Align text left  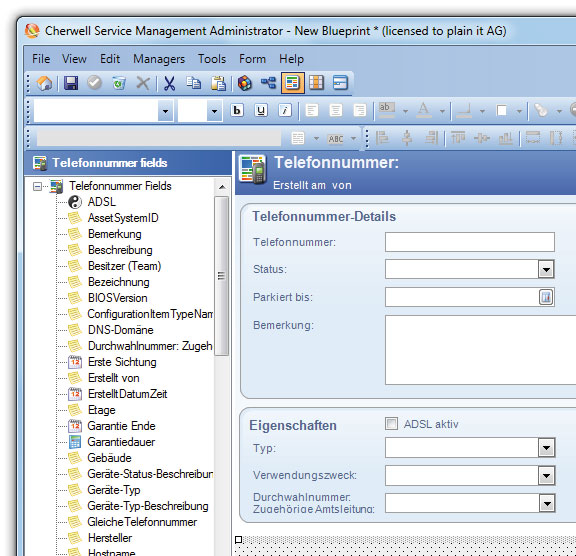(312, 110)
